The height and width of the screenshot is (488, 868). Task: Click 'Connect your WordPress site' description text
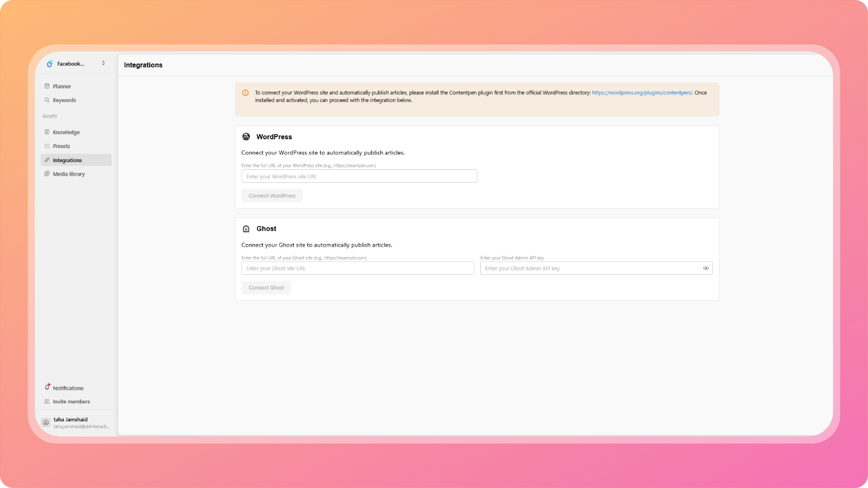323,153
